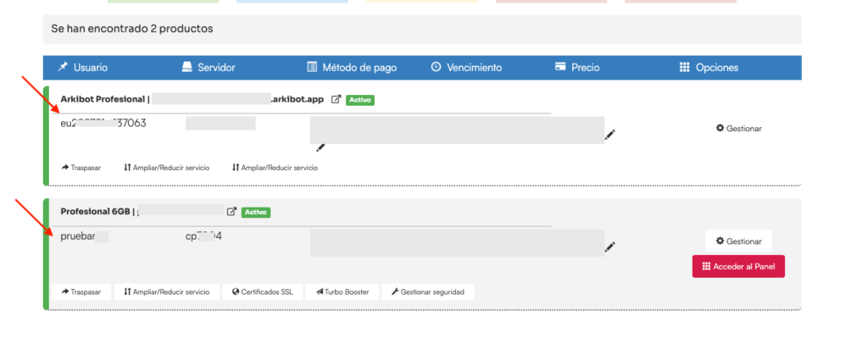This screenshot has width=868, height=338.
Task: Click the Activo badge for Profesional 6GB
Action: tap(256, 212)
